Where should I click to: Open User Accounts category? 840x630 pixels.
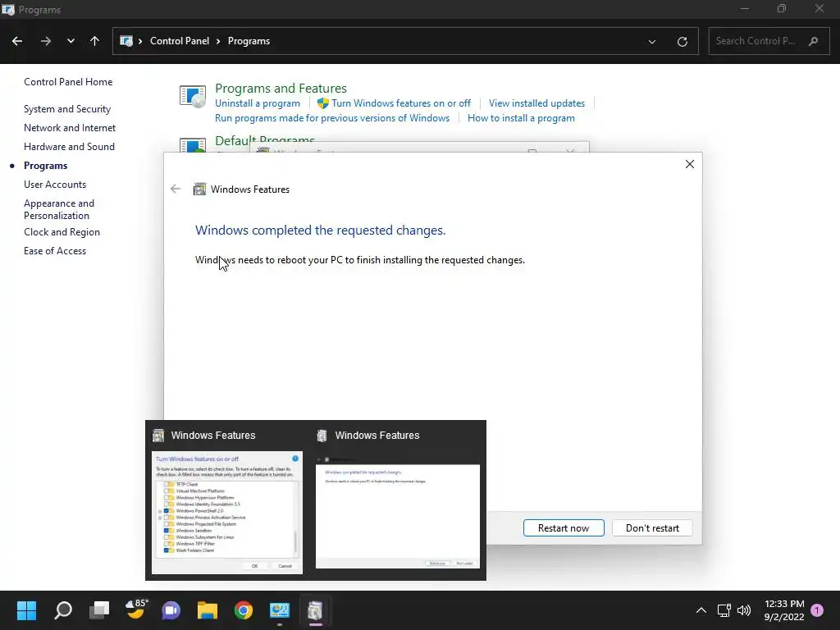[55, 185]
